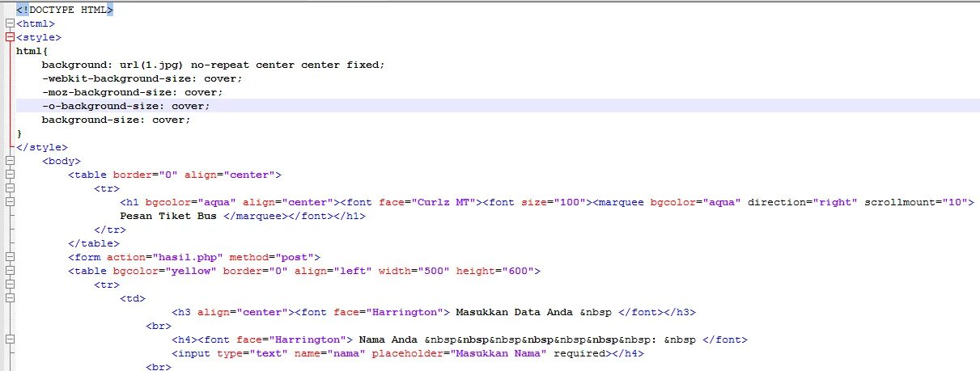Image resolution: width=980 pixels, height=371 pixels.
Task: Click the "-webkit-background-size: cover;" line
Action: coord(142,78)
